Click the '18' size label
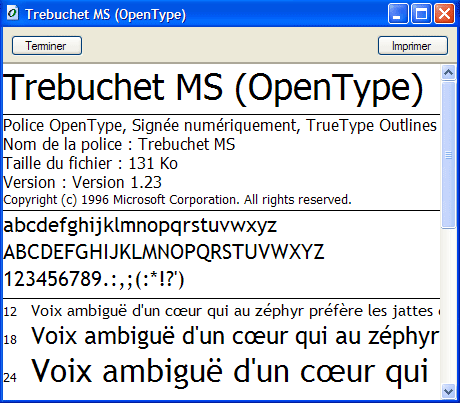The image size is (460, 403). [10, 340]
